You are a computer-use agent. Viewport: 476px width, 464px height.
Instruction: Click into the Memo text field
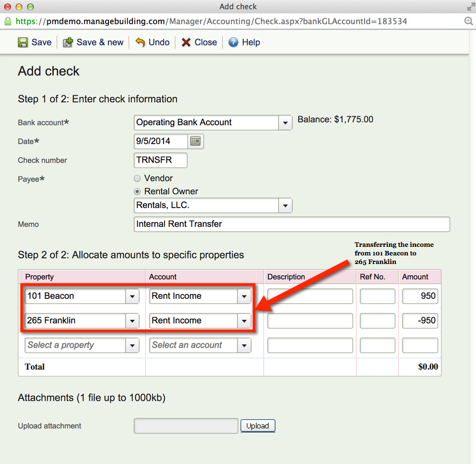click(291, 224)
